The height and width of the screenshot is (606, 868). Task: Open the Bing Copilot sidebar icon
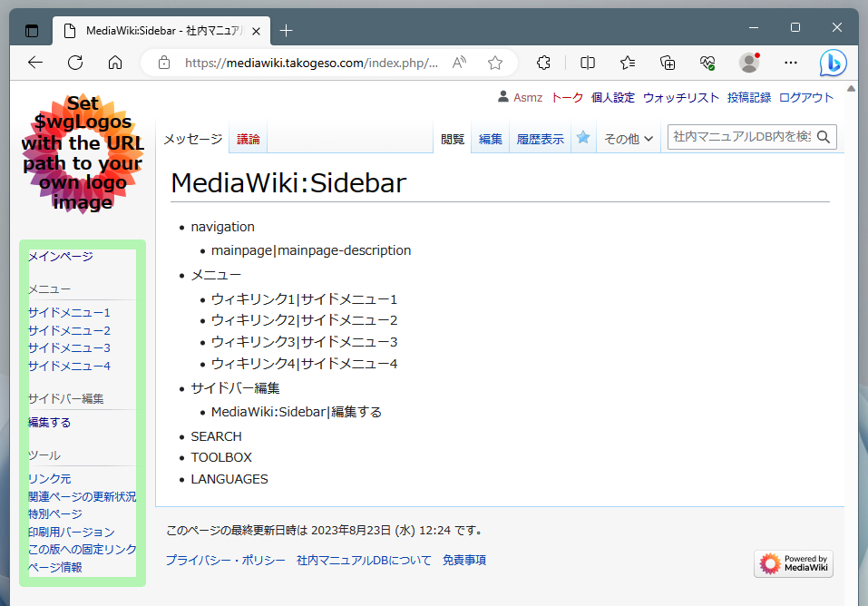(833, 63)
